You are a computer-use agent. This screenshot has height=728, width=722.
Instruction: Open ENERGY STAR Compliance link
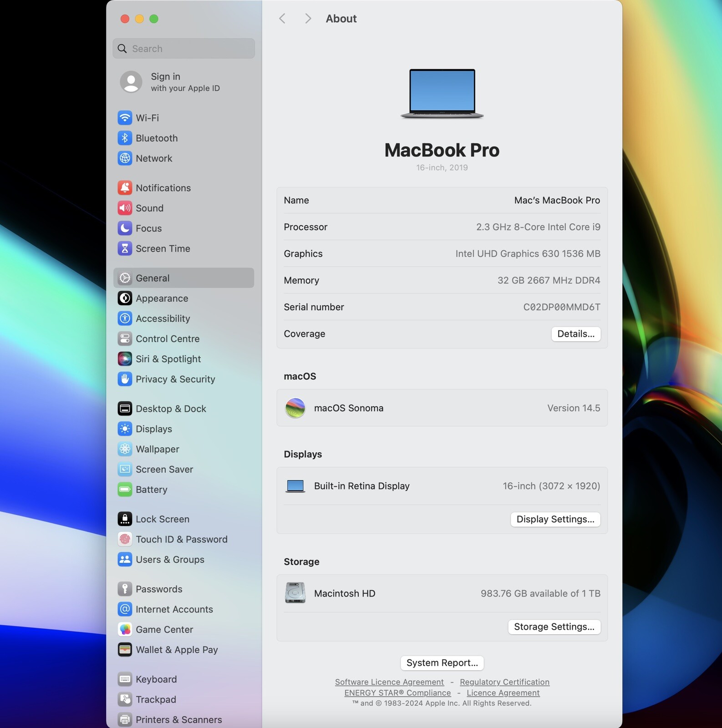point(397,693)
